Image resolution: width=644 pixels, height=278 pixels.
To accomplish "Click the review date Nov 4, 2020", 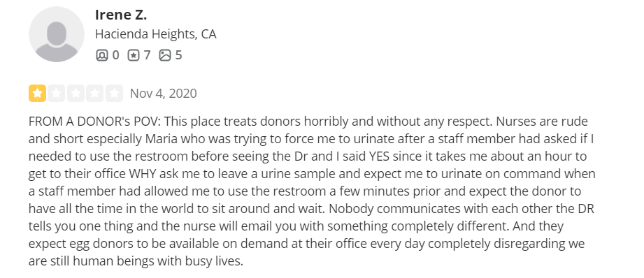I will (x=164, y=94).
